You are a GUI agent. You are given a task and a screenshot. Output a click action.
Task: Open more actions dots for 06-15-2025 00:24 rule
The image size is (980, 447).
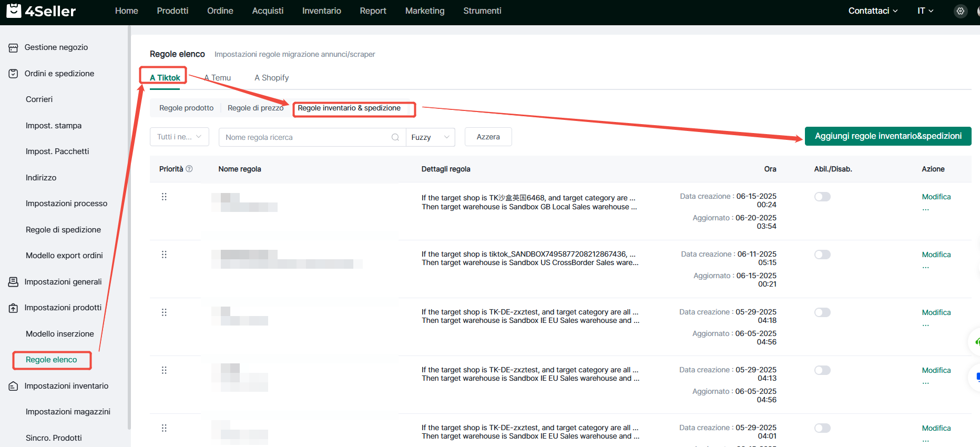coord(926,209)
